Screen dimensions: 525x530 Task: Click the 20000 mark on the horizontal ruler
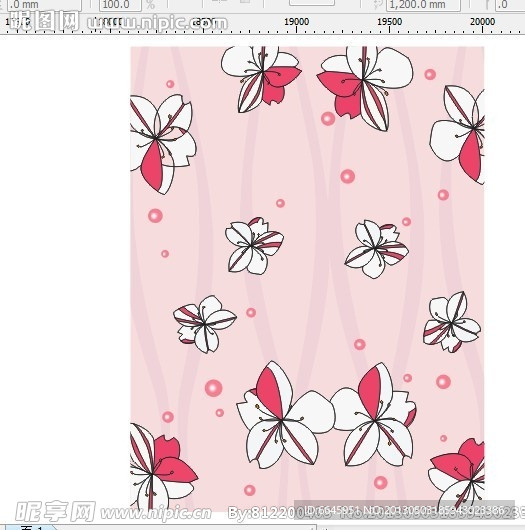[x=482, y=22]
